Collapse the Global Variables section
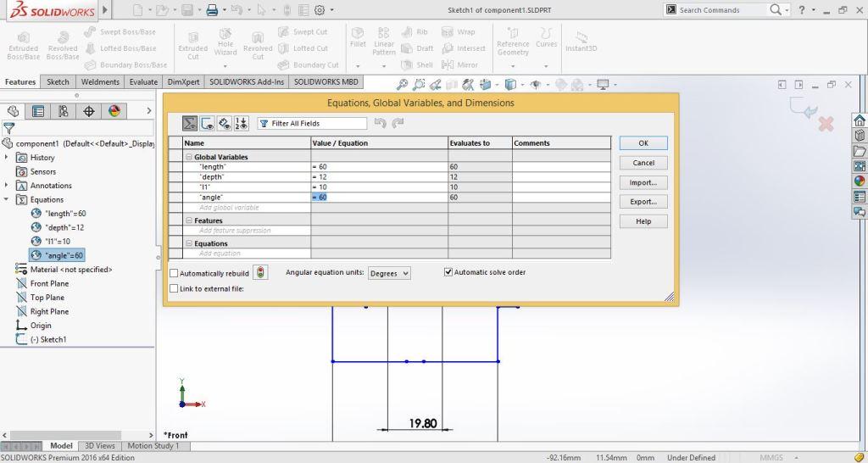 click(189, 157)
